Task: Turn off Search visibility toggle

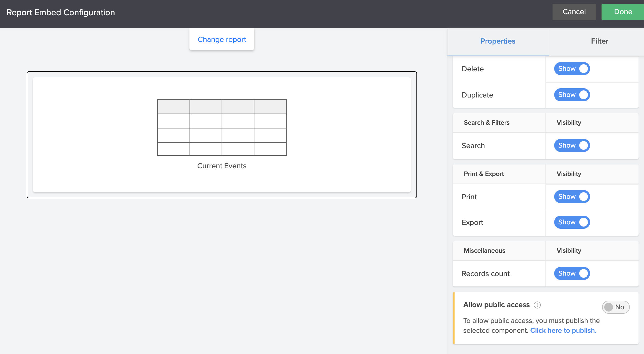Action: [x=572, y=145]
